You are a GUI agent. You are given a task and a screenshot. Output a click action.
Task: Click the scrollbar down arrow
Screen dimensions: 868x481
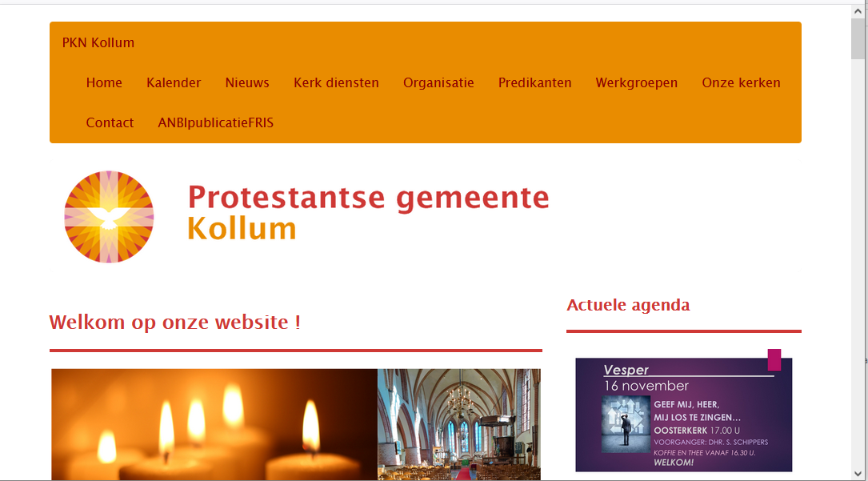click(858, 474)
